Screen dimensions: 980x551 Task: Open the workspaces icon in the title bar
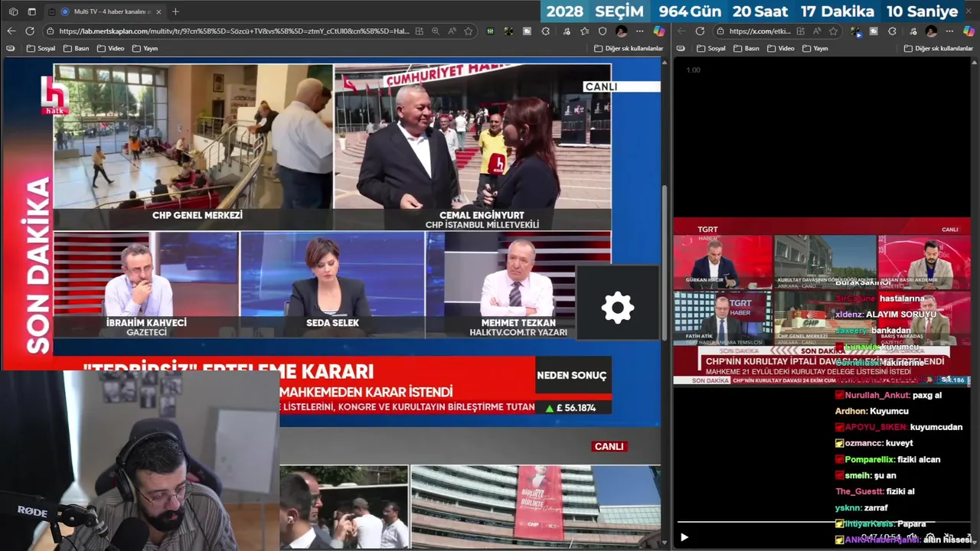click(x=13, y=11)
